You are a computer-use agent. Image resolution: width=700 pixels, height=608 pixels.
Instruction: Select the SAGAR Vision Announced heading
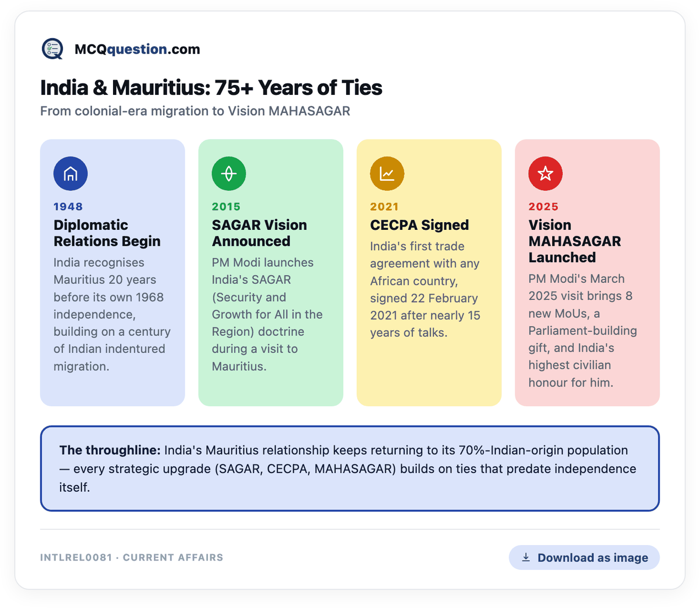tap(259, 233)
